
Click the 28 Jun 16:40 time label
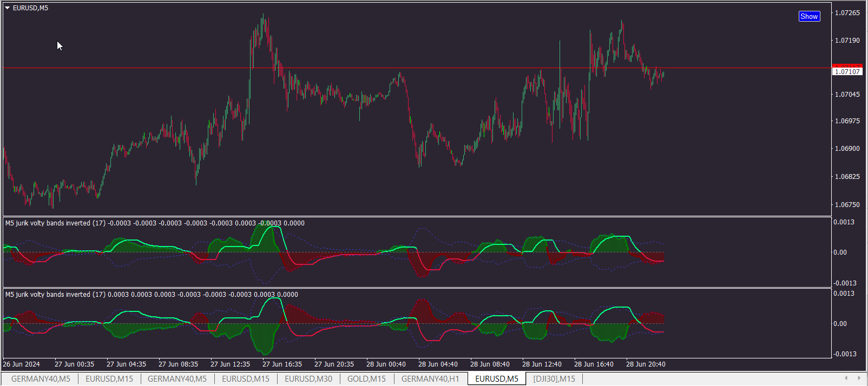pos(594,364)
